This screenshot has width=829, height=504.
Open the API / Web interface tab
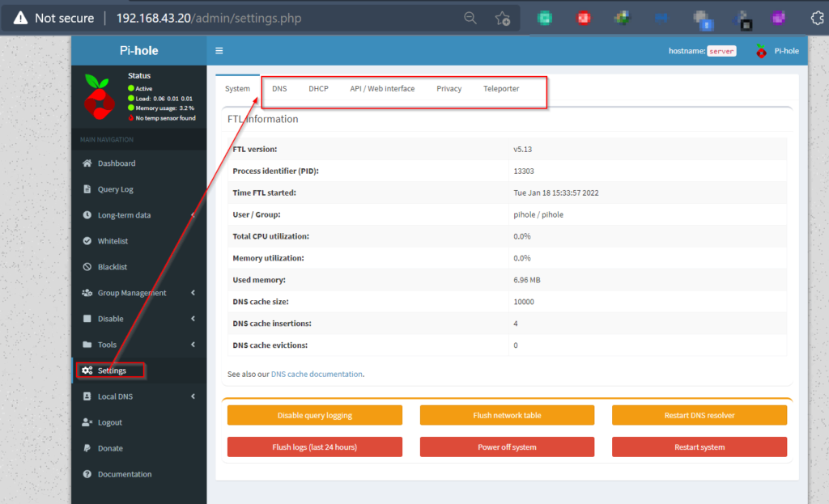click(x=382, y=88)
